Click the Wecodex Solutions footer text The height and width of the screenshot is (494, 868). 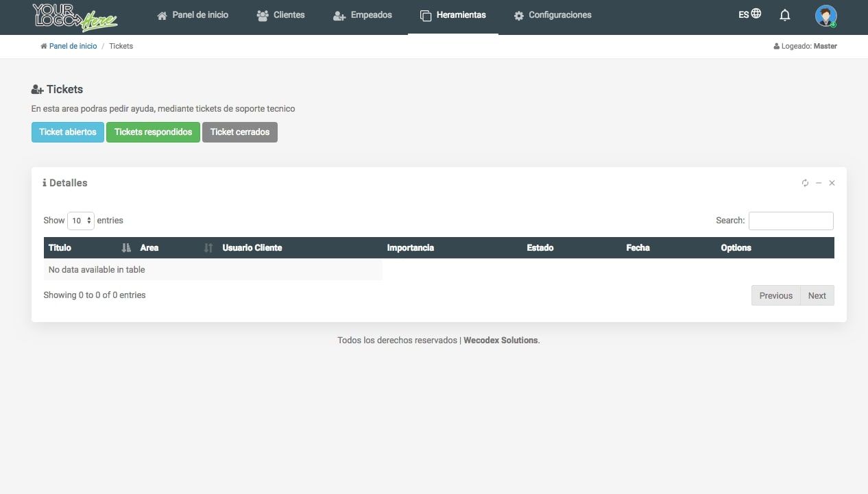coord(501,341)
